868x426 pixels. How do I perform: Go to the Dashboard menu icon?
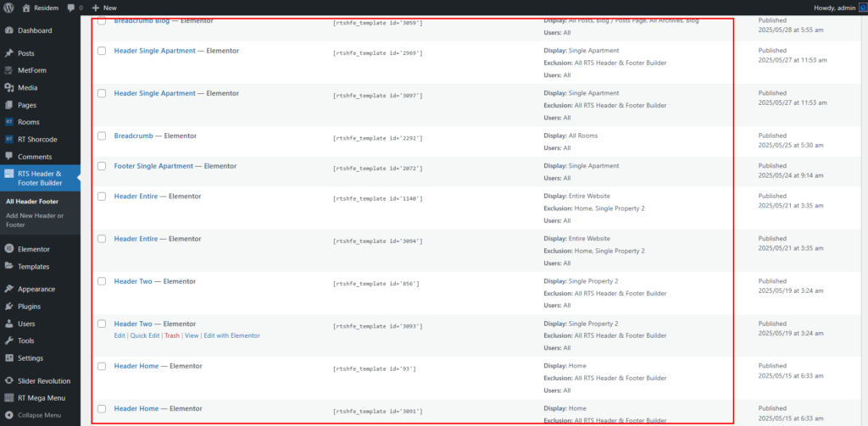(8, 30)
